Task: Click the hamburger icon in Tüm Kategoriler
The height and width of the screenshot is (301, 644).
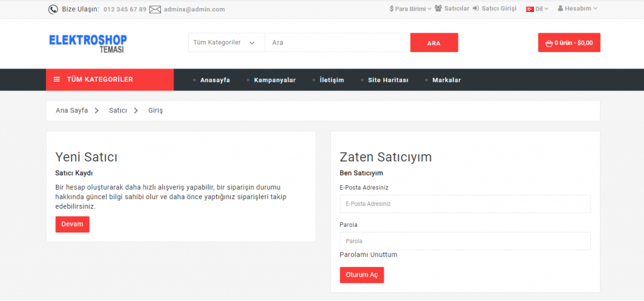Action: [x=57, y=79]
